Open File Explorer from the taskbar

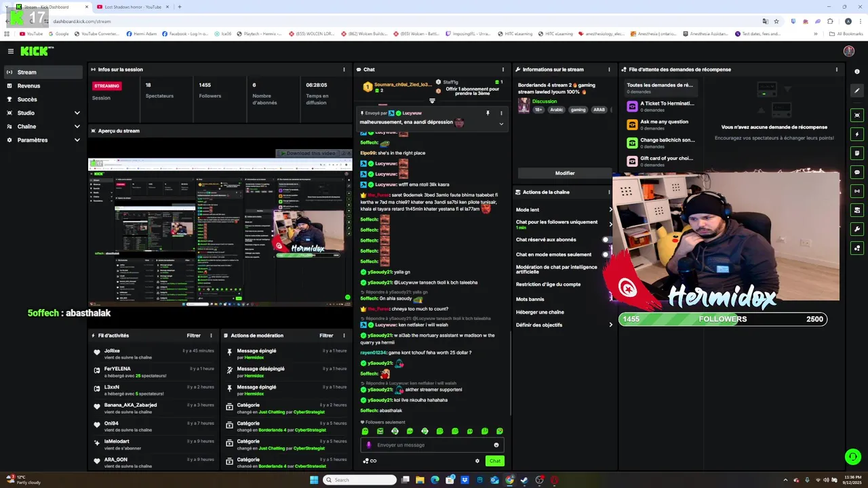tap(420, 480)
